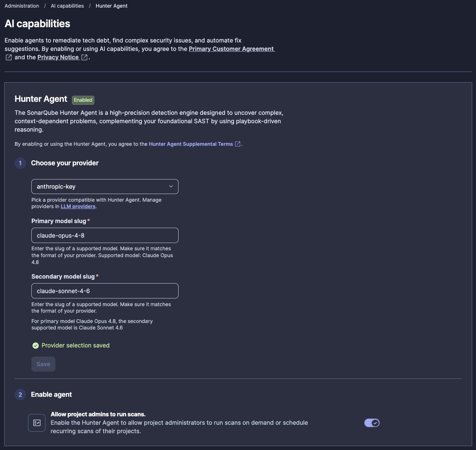The width and height of the screenshot is (476, 450).
Task: Click external-link icon beside Hunter Agent Supplemental Terms
Action: point(237,144)
